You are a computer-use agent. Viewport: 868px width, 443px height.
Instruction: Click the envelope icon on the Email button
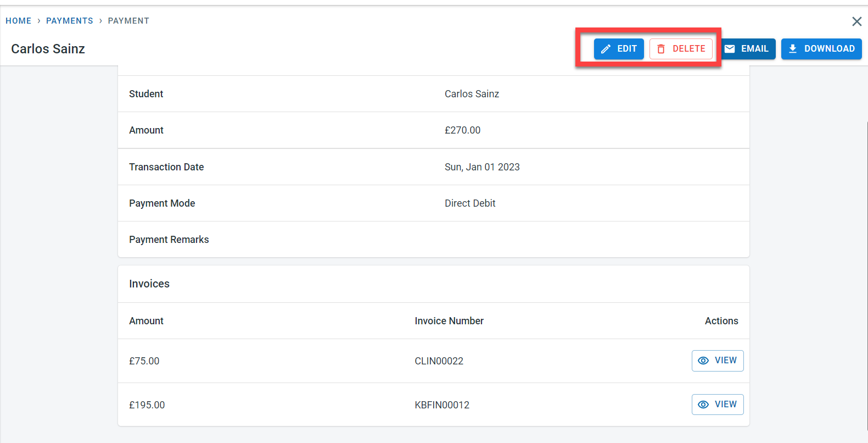click(x=730, y=49)
